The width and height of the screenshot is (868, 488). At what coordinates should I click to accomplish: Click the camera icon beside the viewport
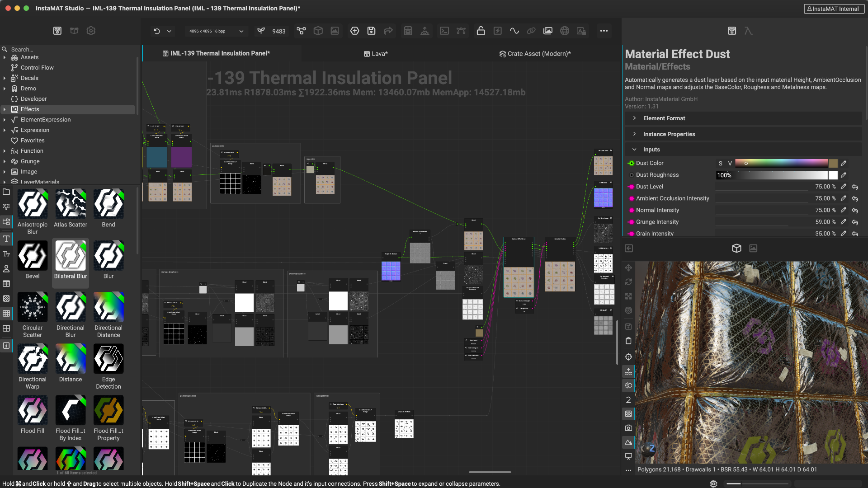pos(628,428)
